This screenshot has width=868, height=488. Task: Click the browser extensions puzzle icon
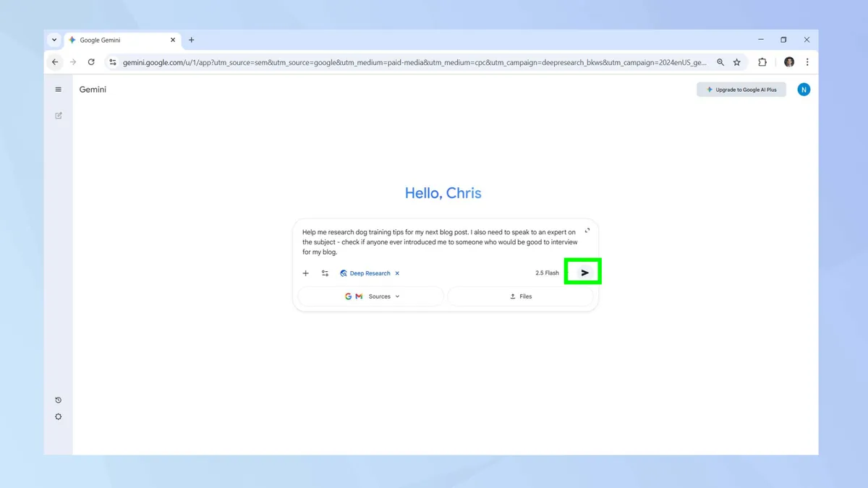[762, 62]
